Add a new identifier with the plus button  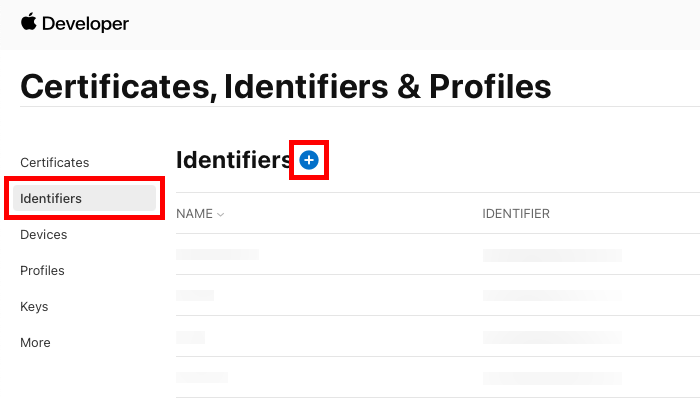coord(309,160)
